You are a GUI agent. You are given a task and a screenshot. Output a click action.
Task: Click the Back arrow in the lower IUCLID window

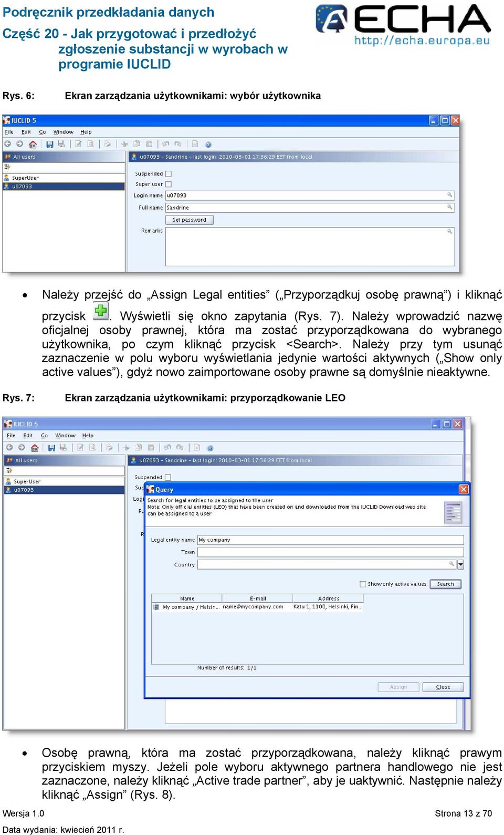pyautogui.click(x=9, y=448)
